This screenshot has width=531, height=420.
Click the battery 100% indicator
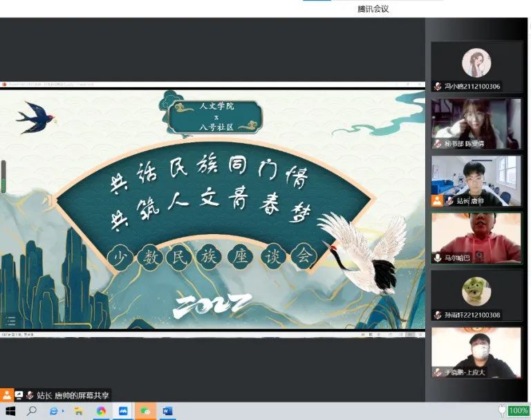[x=518, y=410]
